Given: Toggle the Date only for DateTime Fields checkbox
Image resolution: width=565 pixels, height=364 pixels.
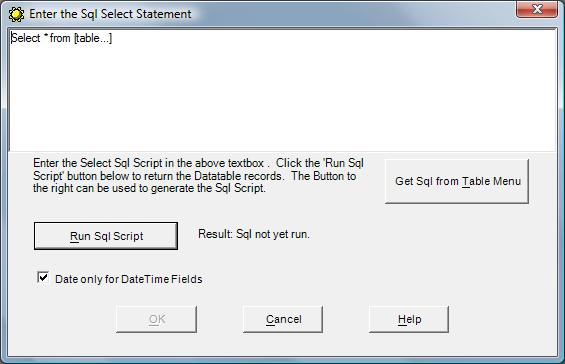Looking at the screenshot, I should pyautogui.click(x=43, y=278).
